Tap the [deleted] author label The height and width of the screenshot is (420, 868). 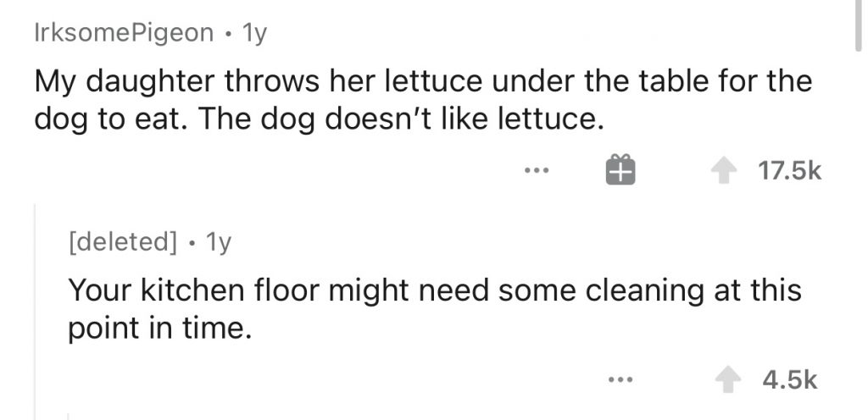pos(123,244)
